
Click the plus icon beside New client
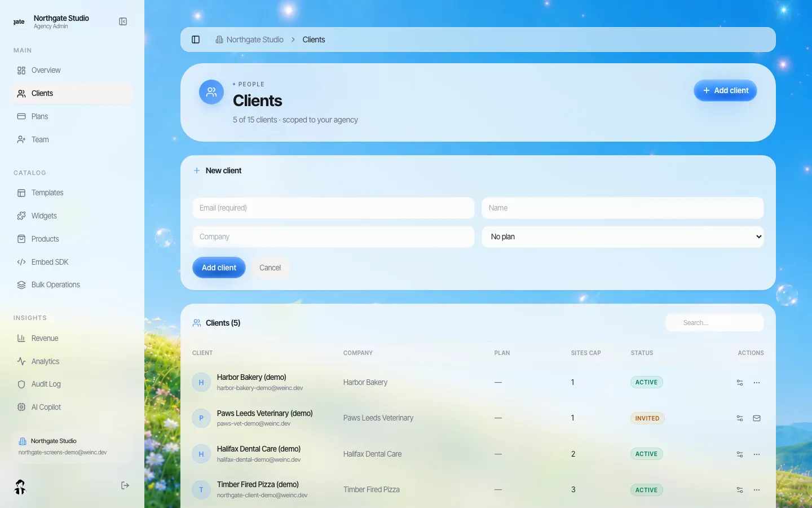tap(197, 170)
